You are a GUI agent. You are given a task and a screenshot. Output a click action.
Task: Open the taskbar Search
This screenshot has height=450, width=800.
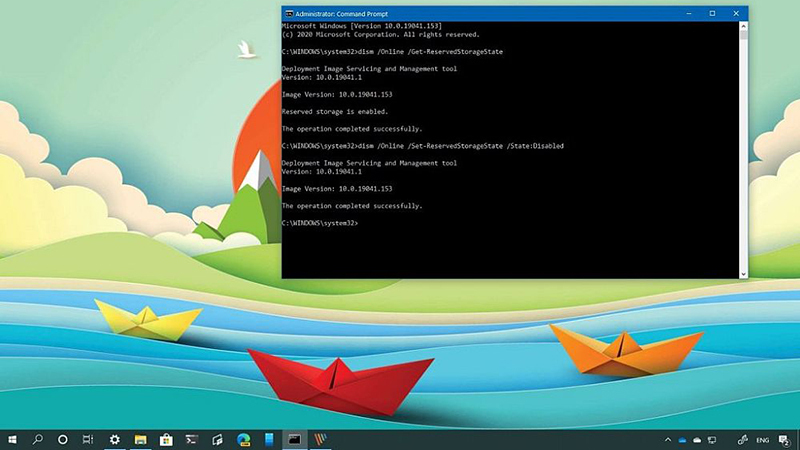[38, 439]
